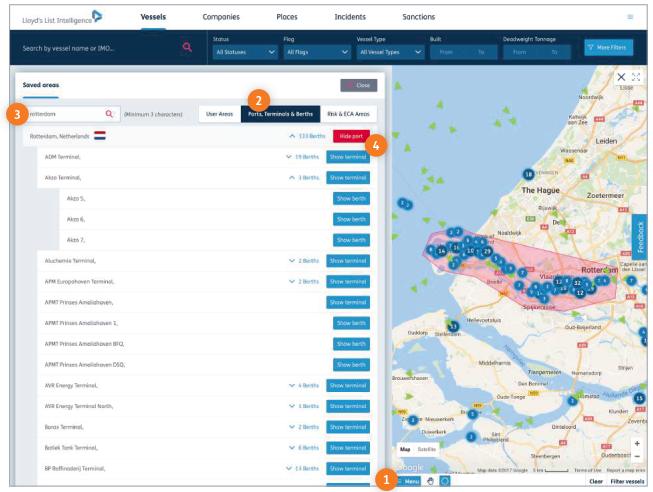Show terminal for Borax Terminal

pos(348,427)
